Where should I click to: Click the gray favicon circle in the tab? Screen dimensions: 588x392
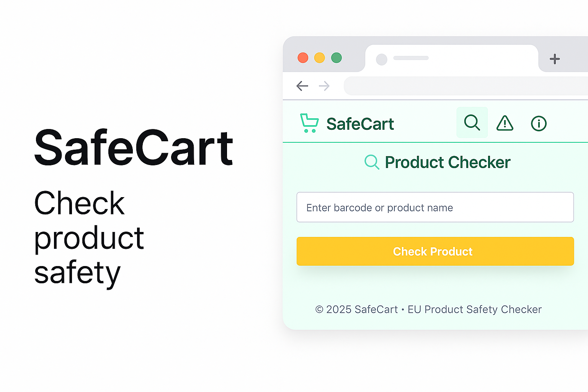click(x=382, y=59)
